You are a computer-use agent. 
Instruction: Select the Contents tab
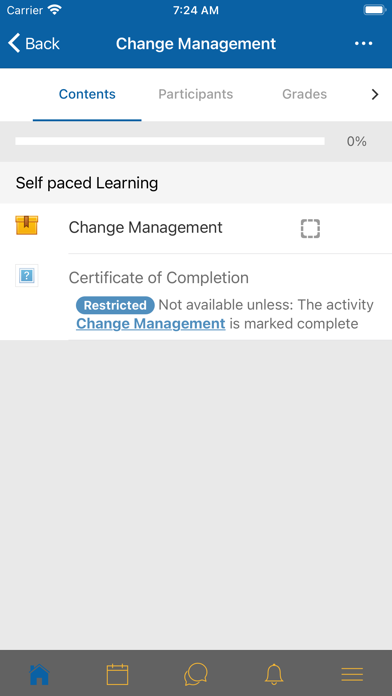coord(87,94)
